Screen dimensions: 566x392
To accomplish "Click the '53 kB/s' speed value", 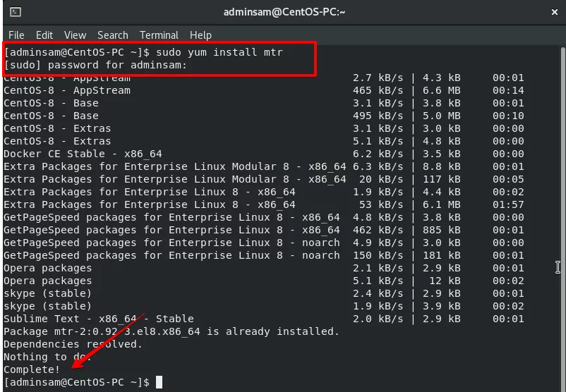I will 381,205.
